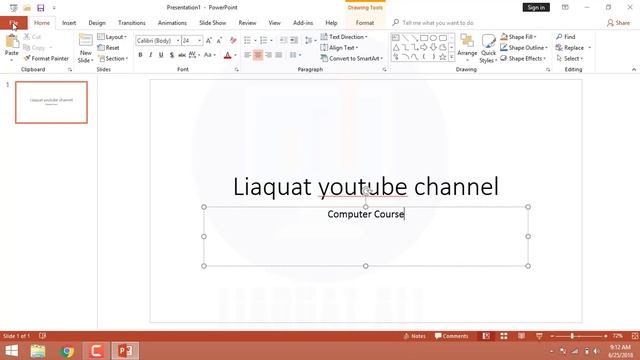
Task: Justify the paragraph text
Action: pos(279,55)
